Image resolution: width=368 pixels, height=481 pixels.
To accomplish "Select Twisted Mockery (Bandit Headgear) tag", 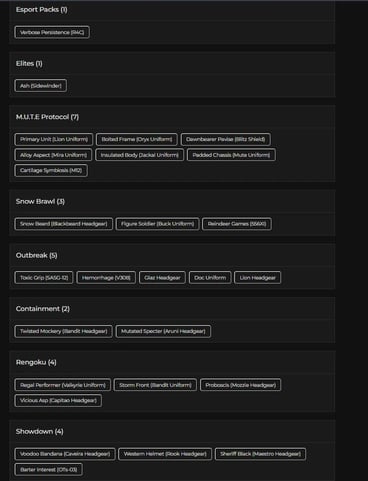I will [x=64, y=331].
